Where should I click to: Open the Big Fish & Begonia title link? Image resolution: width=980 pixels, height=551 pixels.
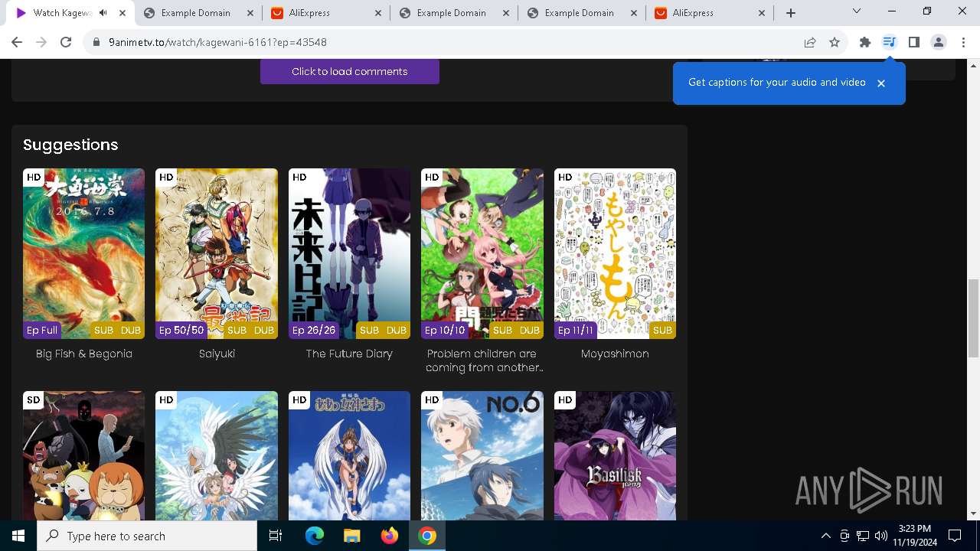84,354
